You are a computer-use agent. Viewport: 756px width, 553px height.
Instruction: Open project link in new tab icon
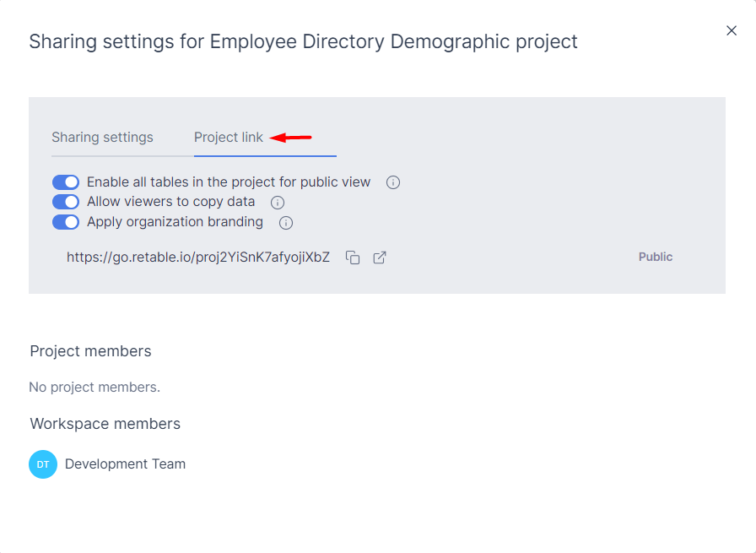tap(380, 258)
